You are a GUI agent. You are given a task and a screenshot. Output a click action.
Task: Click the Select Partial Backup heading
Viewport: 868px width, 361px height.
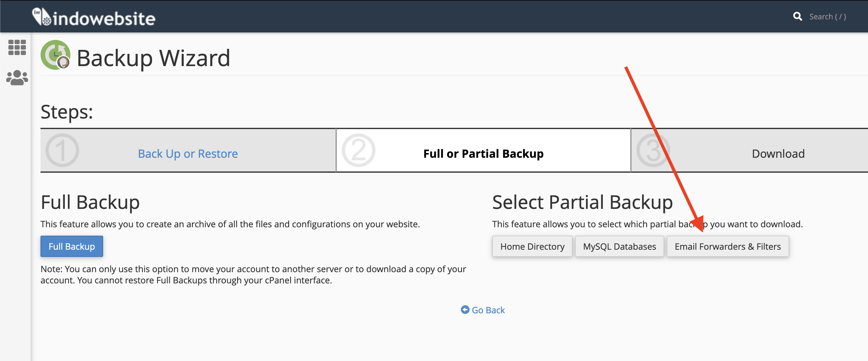click(582, 202)
